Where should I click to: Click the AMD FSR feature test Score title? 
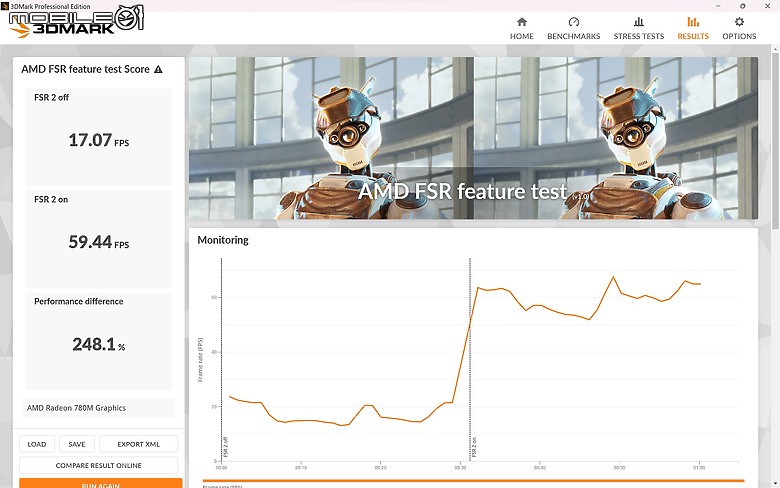click(x=85, y=69)
